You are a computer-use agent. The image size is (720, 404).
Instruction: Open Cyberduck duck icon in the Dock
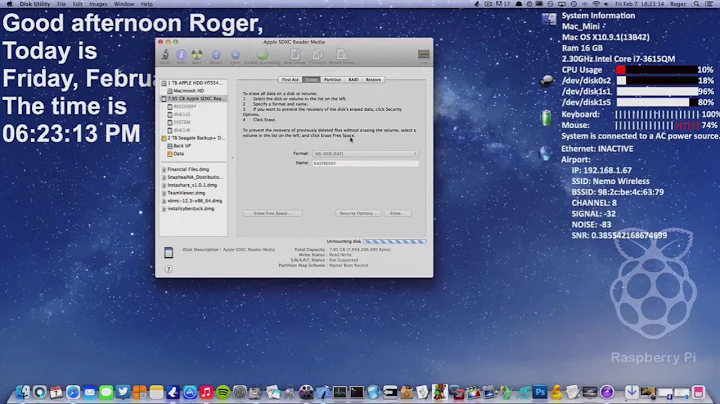coord(557,392)
